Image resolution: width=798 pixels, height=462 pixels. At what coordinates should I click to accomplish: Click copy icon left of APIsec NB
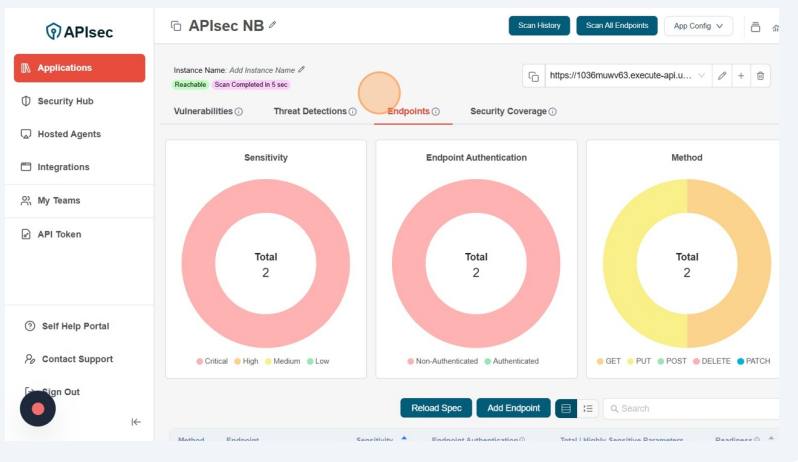pos(176,26)
